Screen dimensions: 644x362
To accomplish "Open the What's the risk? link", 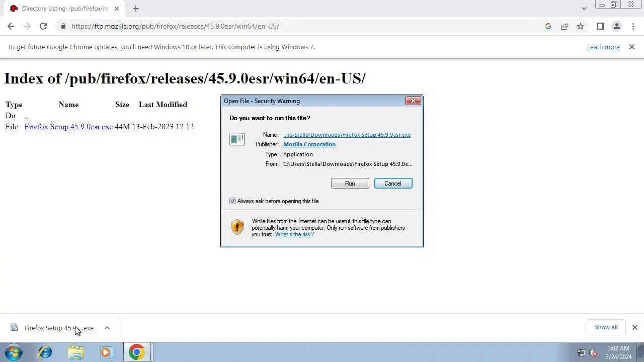I will point(294,234).
